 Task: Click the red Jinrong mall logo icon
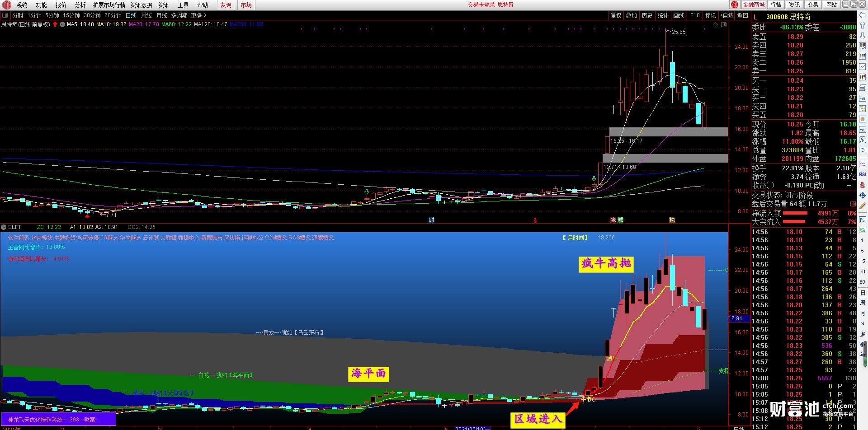pos(735,5)
